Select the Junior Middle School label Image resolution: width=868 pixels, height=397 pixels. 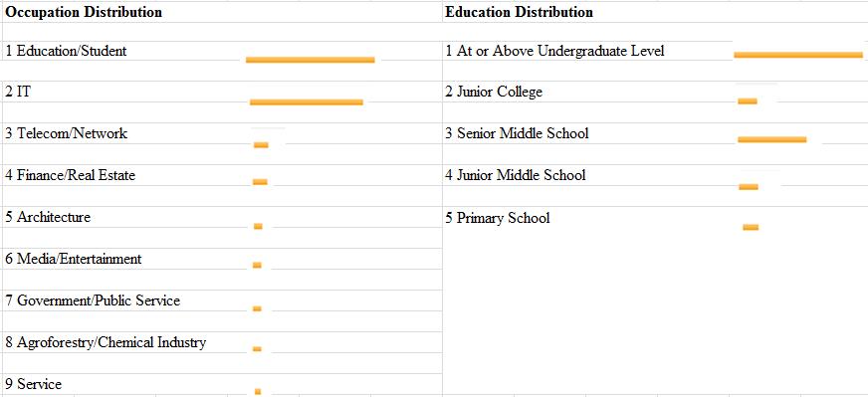click(x=516, y=175)
